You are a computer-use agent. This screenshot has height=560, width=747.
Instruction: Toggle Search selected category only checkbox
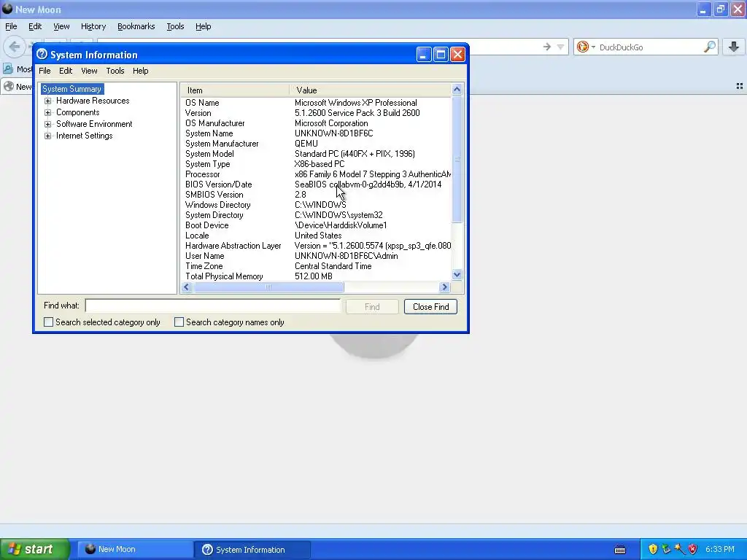coord(48,322)
